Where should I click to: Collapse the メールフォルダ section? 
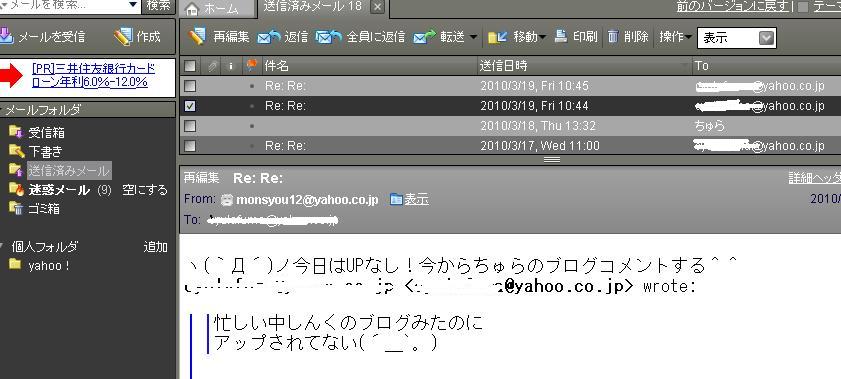coord(2,110)
